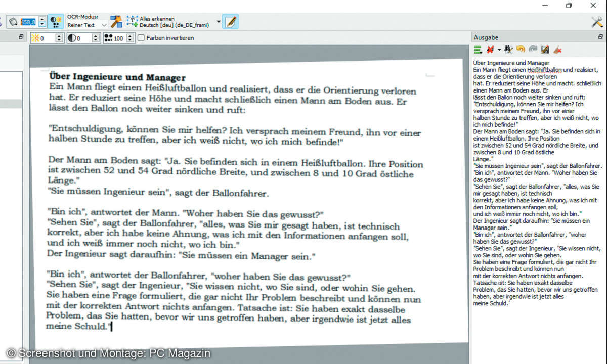Click output line 'Länge."'

tap(483, 158)
